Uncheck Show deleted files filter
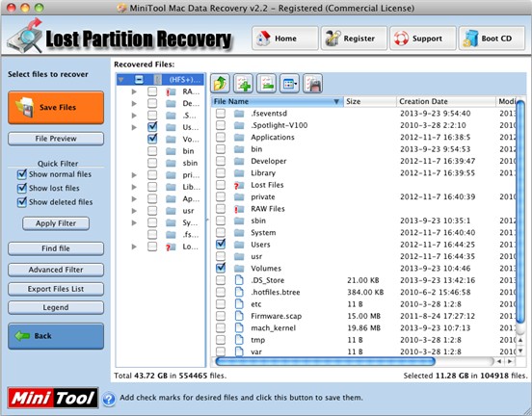The image size is (532, 416). click(x=22, y=202)
